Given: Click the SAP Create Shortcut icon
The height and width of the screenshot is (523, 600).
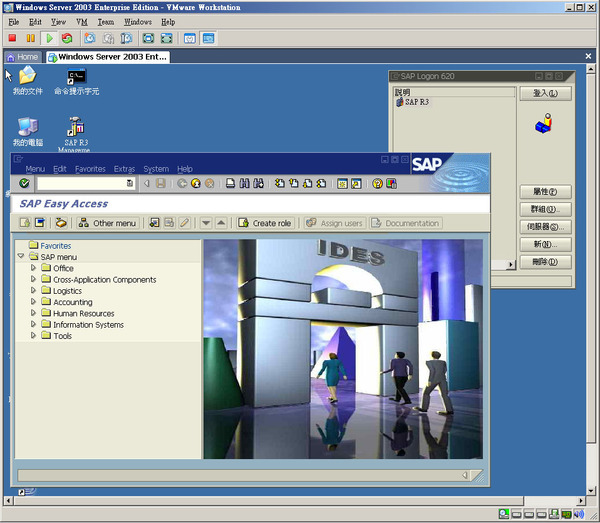Looking at the screenshot, I should 356,184.
